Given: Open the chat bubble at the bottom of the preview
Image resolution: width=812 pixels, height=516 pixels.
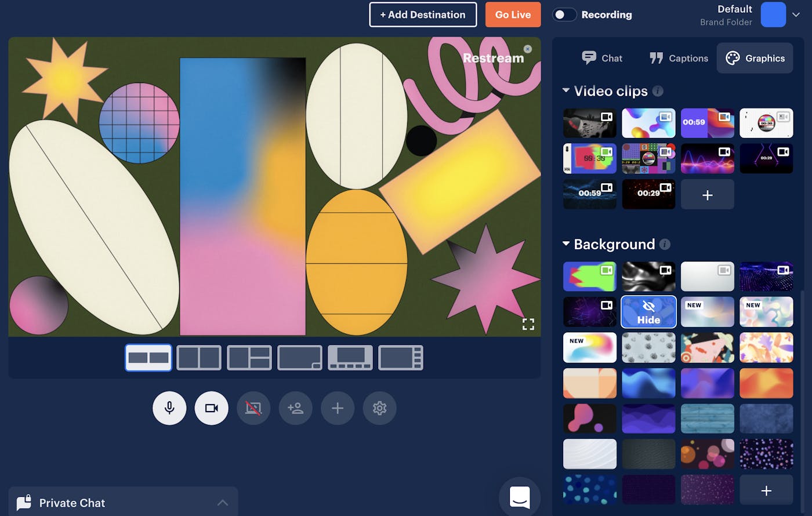Looking at the screenshot, I should 520,497.
